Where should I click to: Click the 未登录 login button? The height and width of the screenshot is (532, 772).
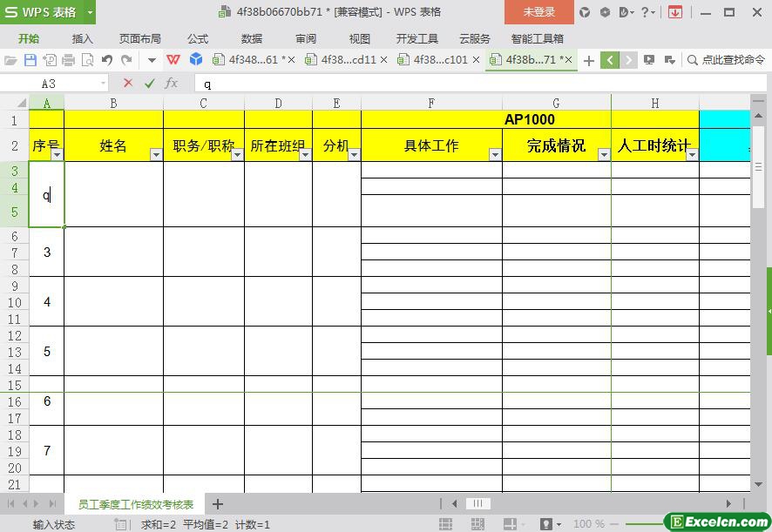[538, 12]
